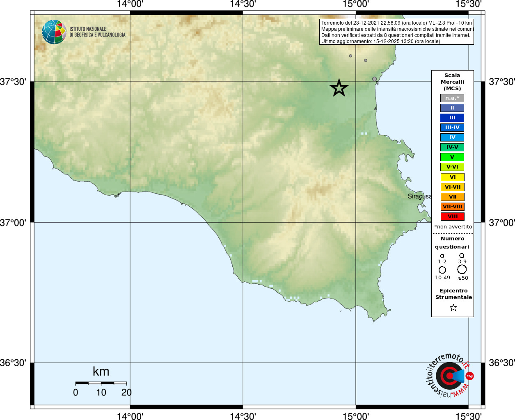Screen dimensions: 515x420
Task: Click the 'ISTITUTO NAZIONALE DI GEOFISICA' text
Action: (97, 32)
